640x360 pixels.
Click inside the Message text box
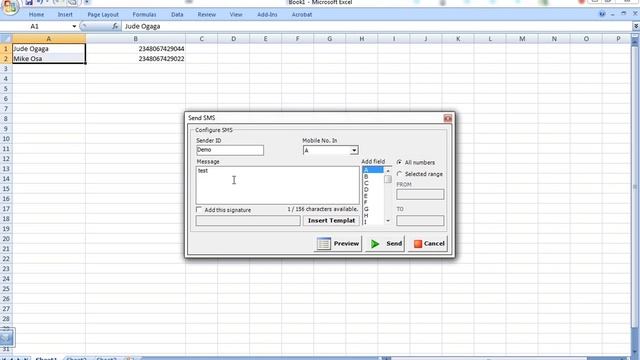click(x=278, y=185)
